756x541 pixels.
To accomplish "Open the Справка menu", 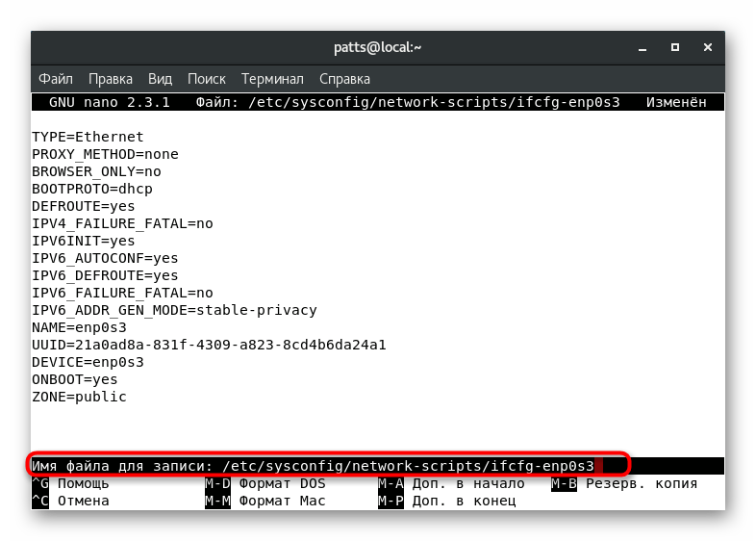I will pos(344,79).
